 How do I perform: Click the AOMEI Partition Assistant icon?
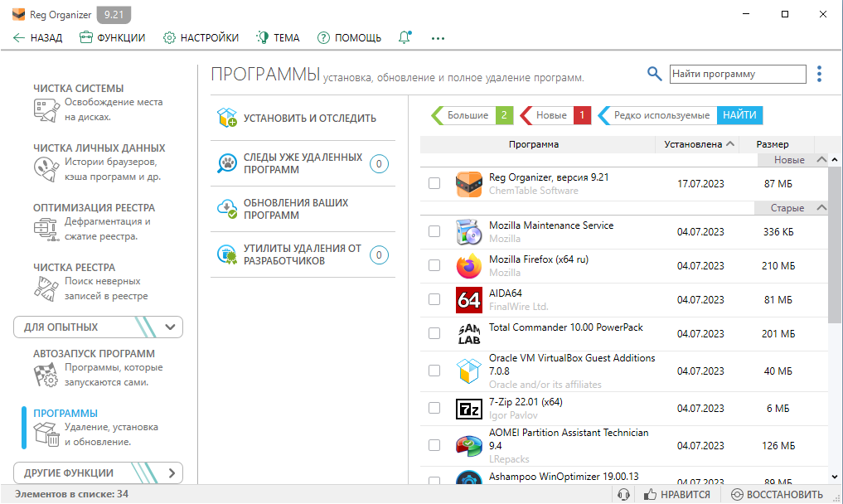pyautogui.click(x=469, y=445)
